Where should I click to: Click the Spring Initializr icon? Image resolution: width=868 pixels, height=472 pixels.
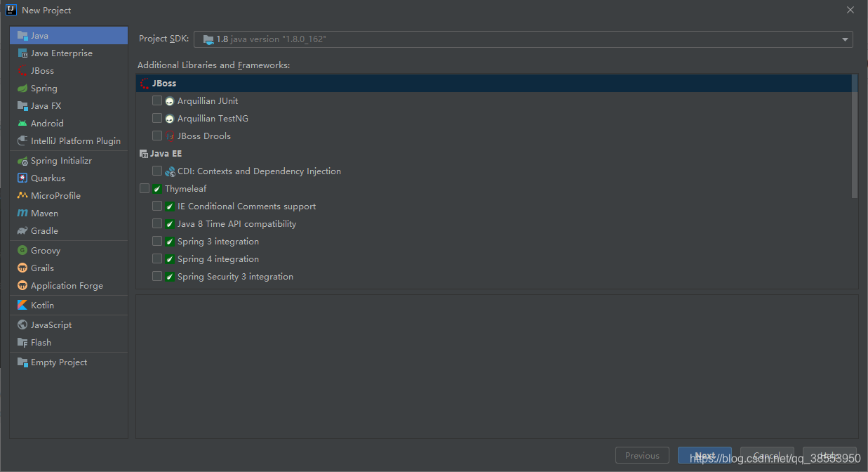[22, 161]
